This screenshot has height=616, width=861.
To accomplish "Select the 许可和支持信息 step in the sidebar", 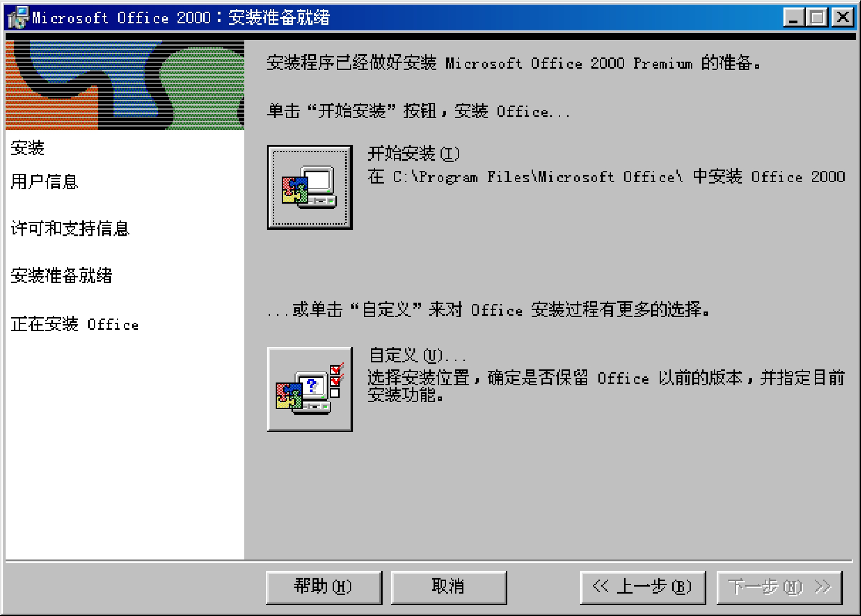I will tap(70, 228).
